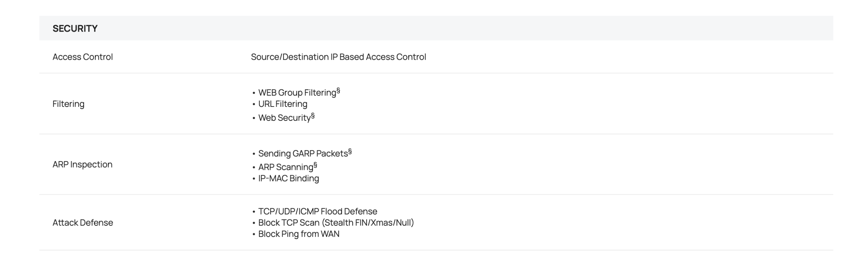Open footnote marker after Sending GARP Packets
The height and width of the screenshot is (266, 868).
350,151
